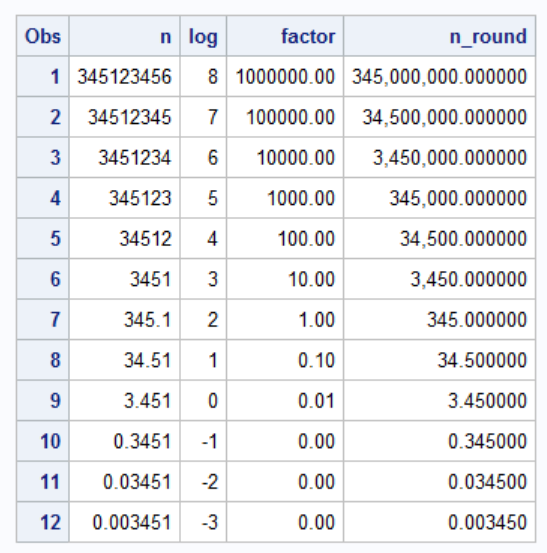Click log cell in row 3451234
This screenshot has height=553, width=547.
point(203,157)
